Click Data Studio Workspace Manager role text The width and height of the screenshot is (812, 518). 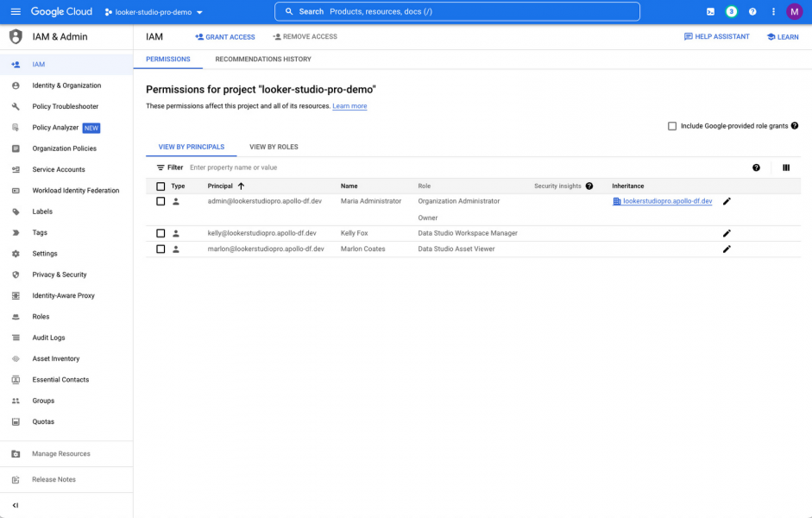[468, 233]
